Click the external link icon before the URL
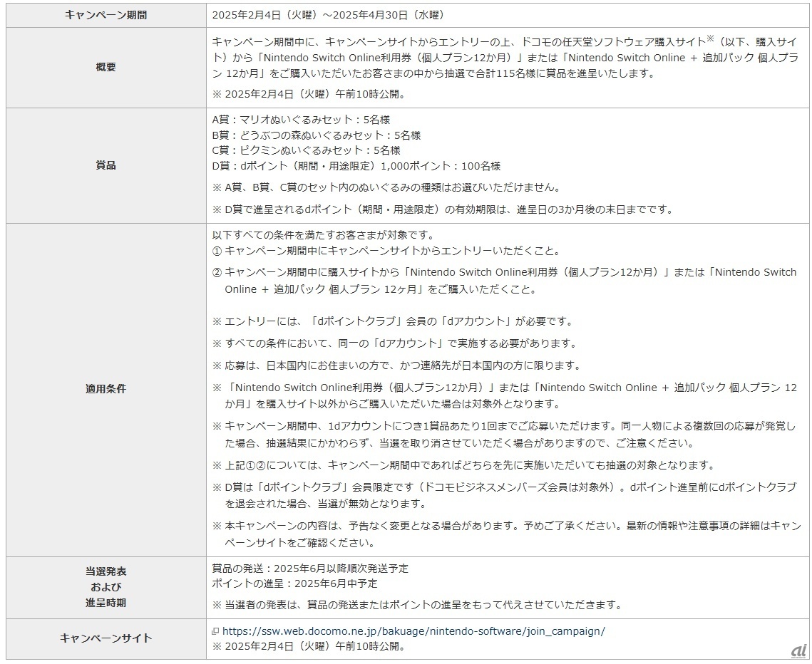The width and height of the screenshot is (812, 664). point(215,631)
